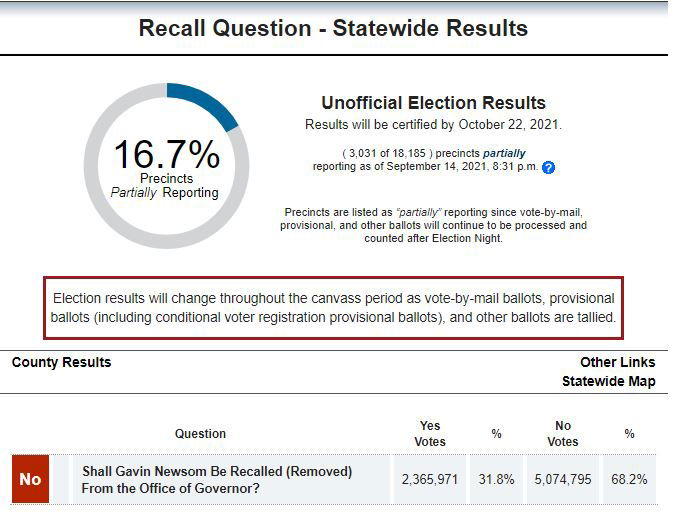Click the Gavin Newsom recall question text
This screenshot has width=673, height=520.
pyautogui.click(x=217, y=479)
